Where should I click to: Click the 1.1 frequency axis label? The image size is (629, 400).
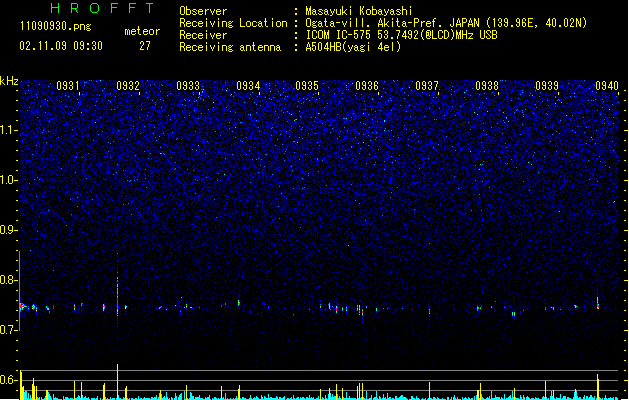pyautogui.click(x=9, y=130)
